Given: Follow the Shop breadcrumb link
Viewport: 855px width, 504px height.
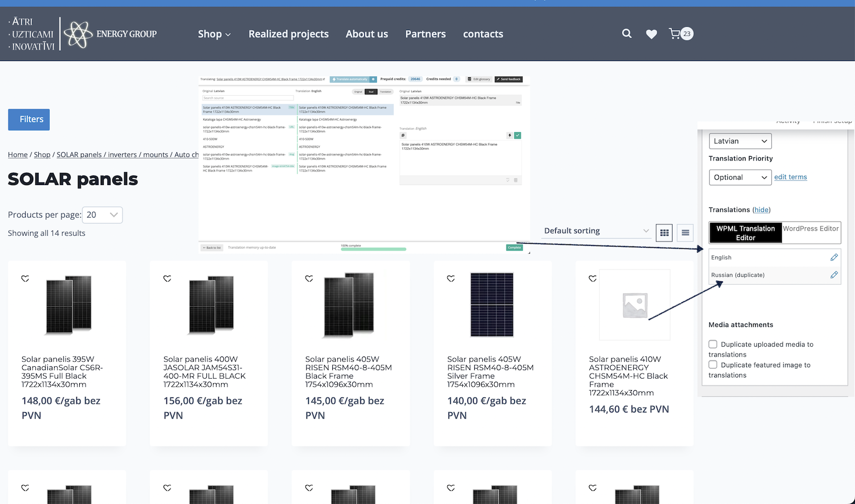Looking at the screenshot, I should (x=42, y=155).
